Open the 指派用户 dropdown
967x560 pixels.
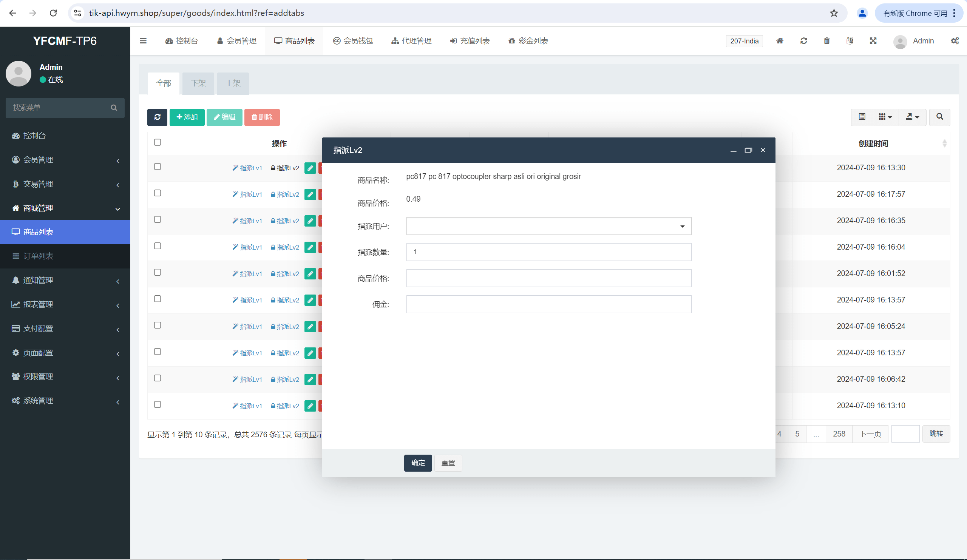[548, 226]
